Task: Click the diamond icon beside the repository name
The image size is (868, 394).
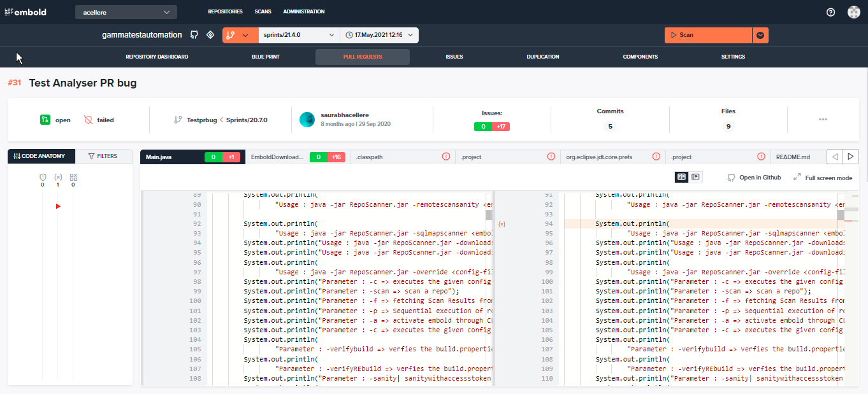Action: [x=210, y=35]
